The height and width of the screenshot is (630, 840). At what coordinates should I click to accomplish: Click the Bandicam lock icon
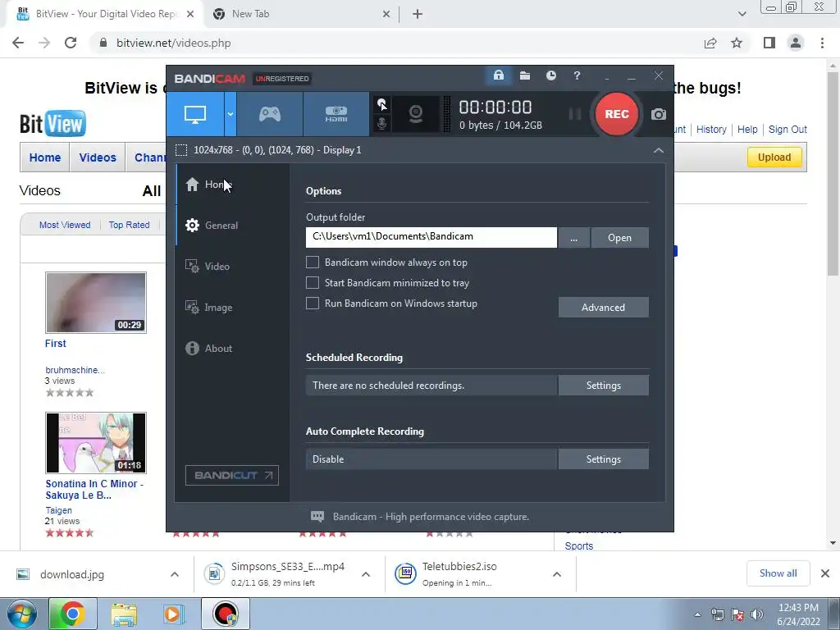(499, 75)
